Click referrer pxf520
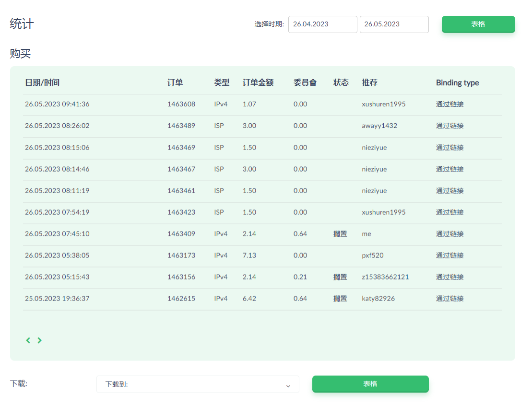532x405 pixels. tap(373, 255)
